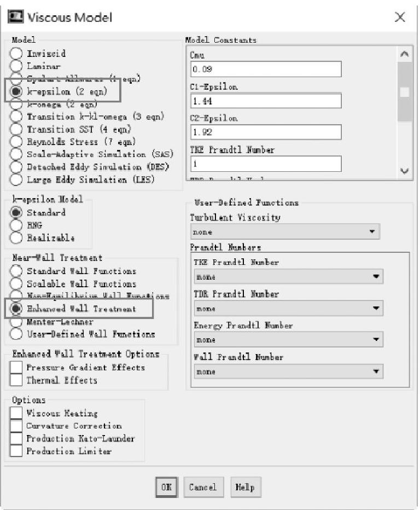
Task: Select Enhanced Wall Treatment
Action: pyautogui.click(x=16, y=309)
